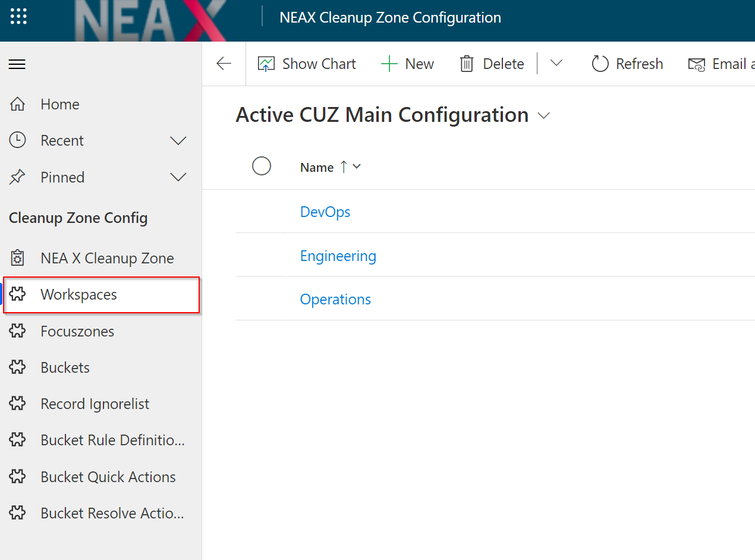Create a record with the New command
This screenshot has height=560, width=755.
click(x=408, y=63)
